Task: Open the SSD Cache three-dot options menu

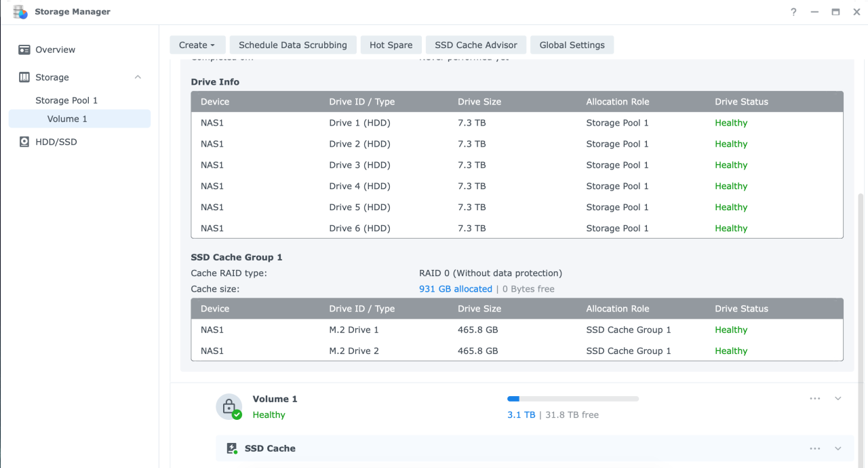Action: click(x=815, y=448)
